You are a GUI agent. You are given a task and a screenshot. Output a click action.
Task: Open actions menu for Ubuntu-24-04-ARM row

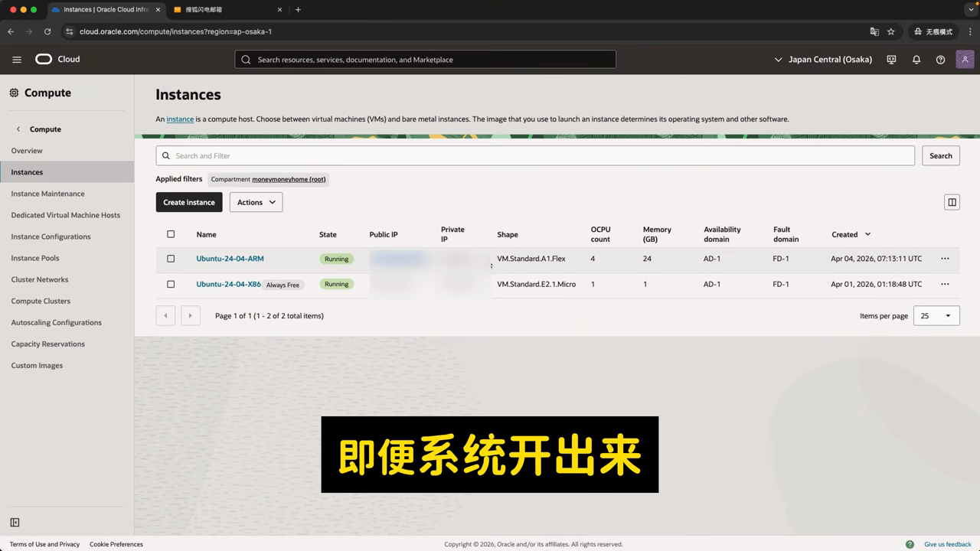click(x=945, y=259)
